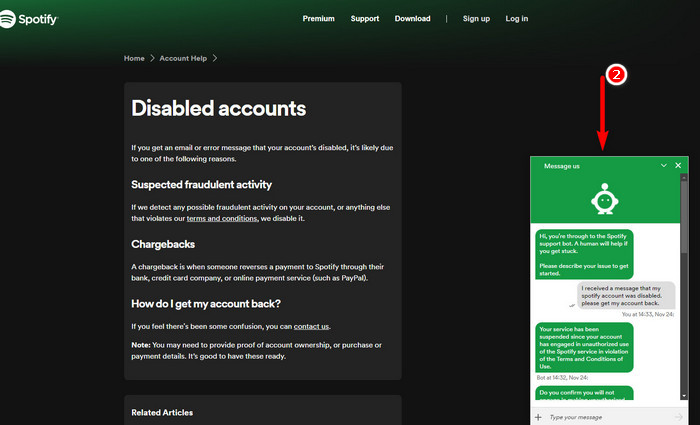
Task: Open the Support menu item
Action: point(365,19)
